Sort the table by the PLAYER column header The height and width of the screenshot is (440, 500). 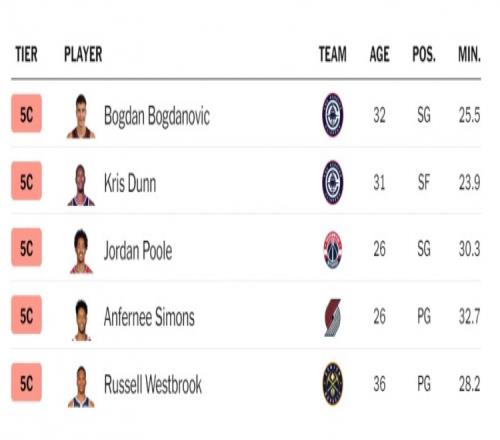pyautogui.click(x=83, y=54)
